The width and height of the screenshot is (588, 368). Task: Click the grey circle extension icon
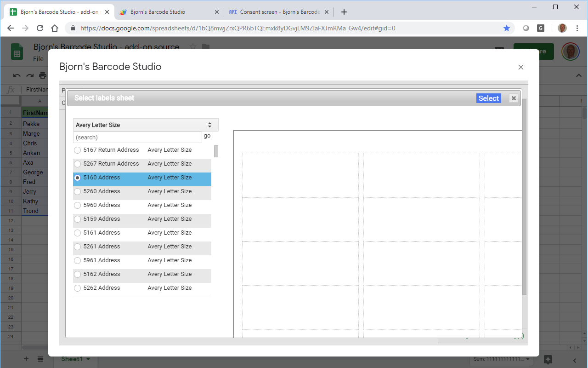[526, 28]
